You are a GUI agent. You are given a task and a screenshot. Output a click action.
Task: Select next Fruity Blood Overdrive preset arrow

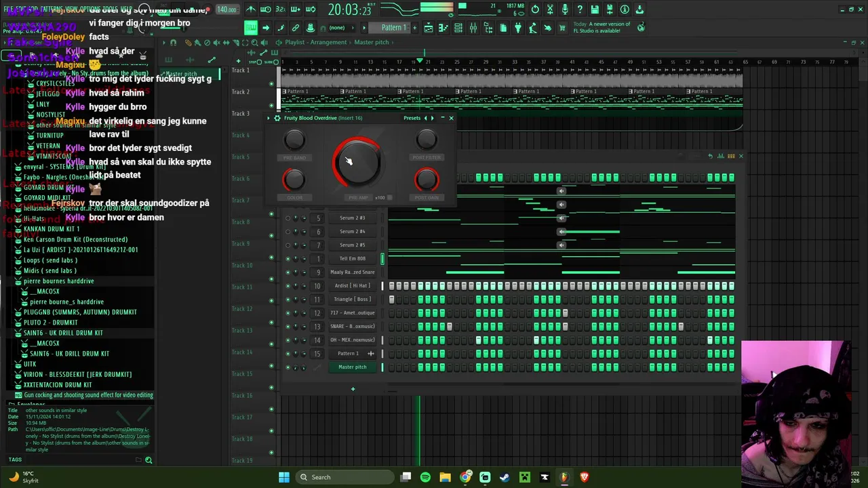pos(432,118)
